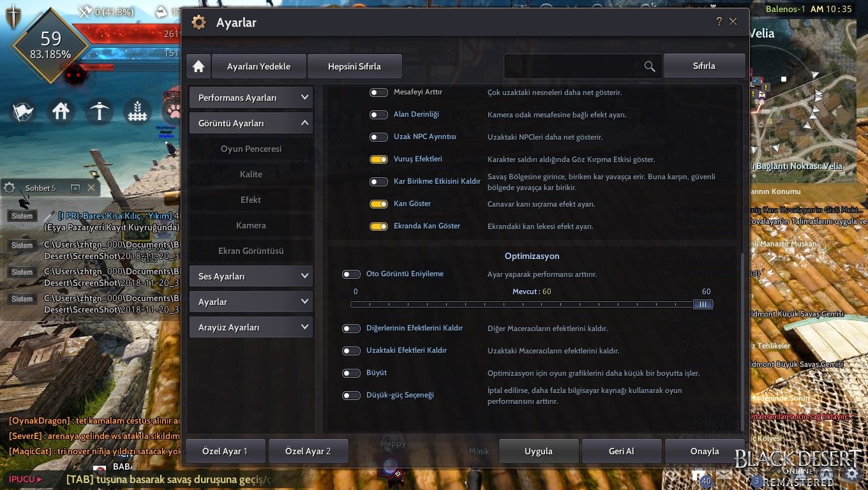
Task: Toggle Kar Birikme Etkisini Kaldır switch
Action: click(378, 182)
